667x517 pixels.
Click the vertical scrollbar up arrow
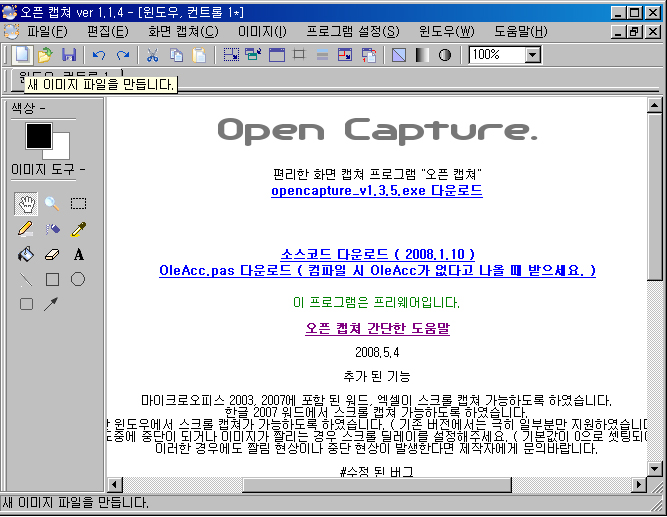[x=654, y=105]
